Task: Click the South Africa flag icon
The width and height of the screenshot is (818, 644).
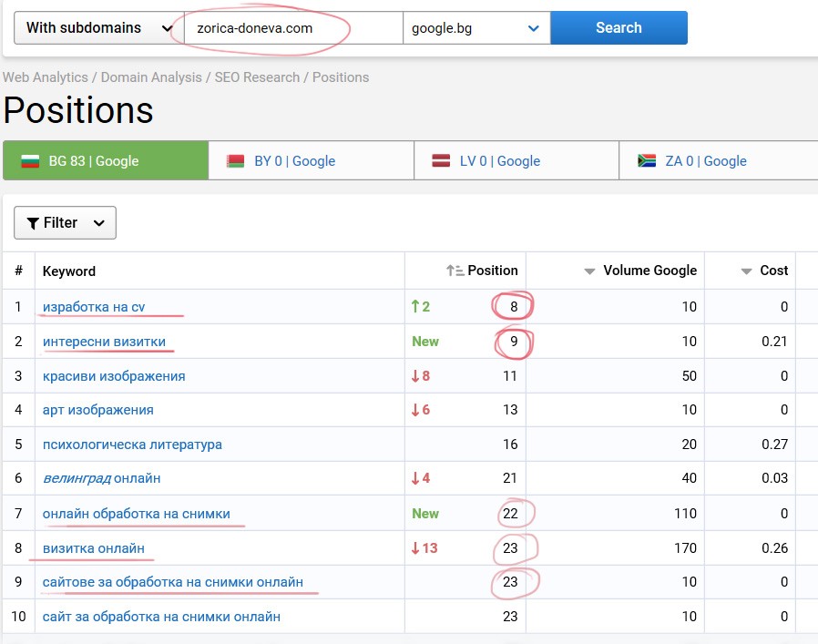Action: [647, 160]
